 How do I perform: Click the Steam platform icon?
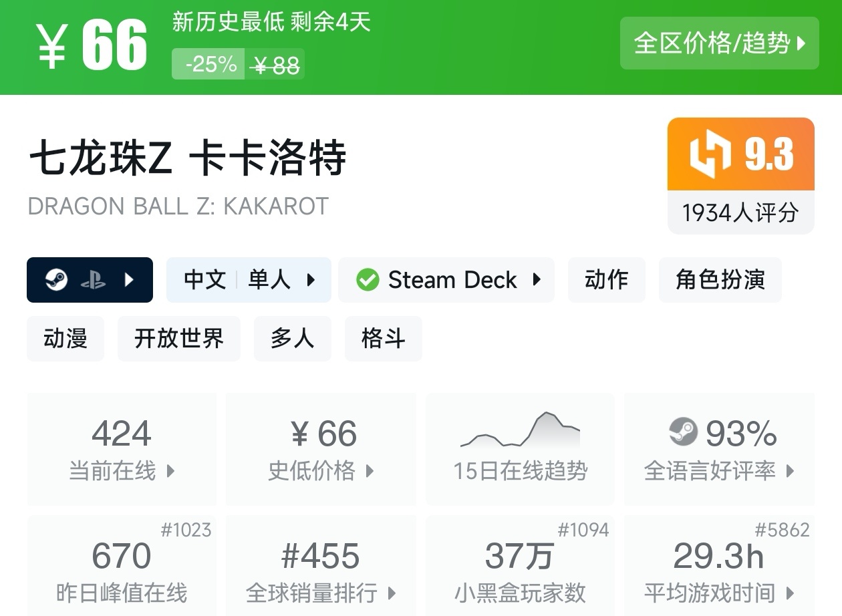pos(57,280)
